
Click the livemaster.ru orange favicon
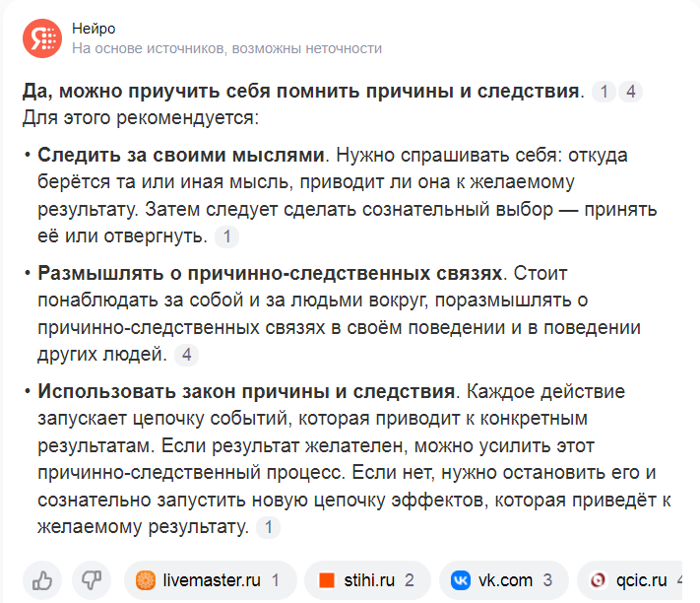click(x=146, y=580)
